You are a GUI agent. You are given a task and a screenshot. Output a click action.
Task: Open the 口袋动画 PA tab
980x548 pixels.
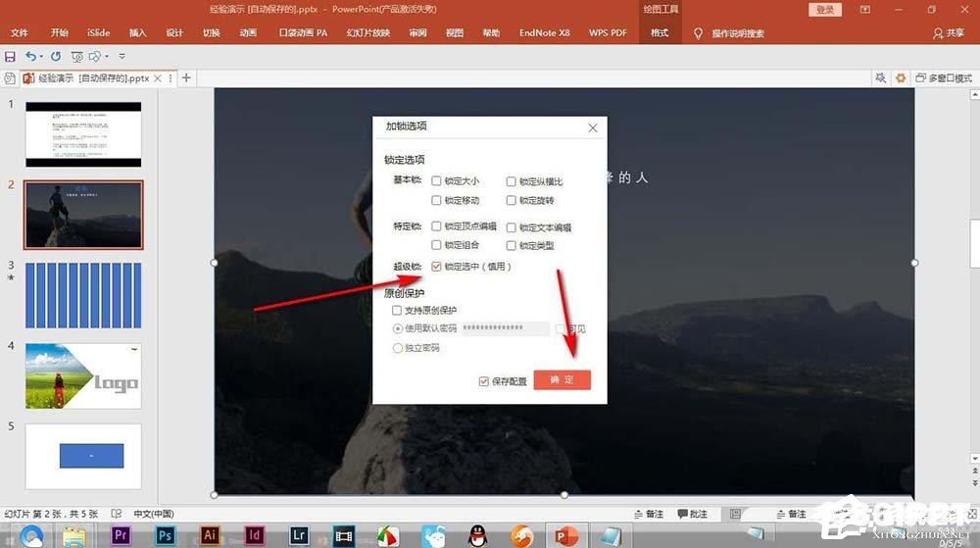(x=303, y=32)
